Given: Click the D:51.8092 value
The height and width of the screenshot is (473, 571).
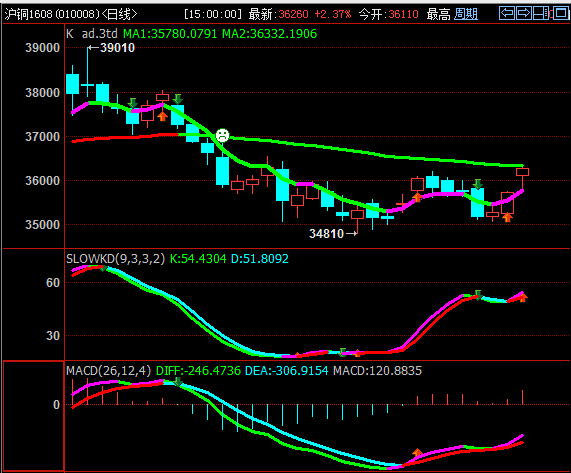Looking at the screenshot, I should click(260, 259).
